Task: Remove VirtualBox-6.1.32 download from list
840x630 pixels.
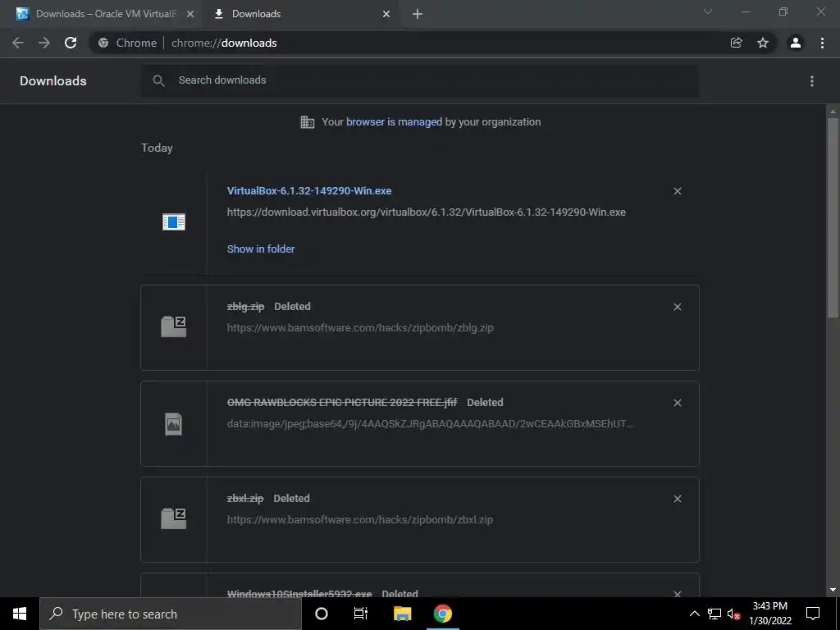Action: pos(677,191)
